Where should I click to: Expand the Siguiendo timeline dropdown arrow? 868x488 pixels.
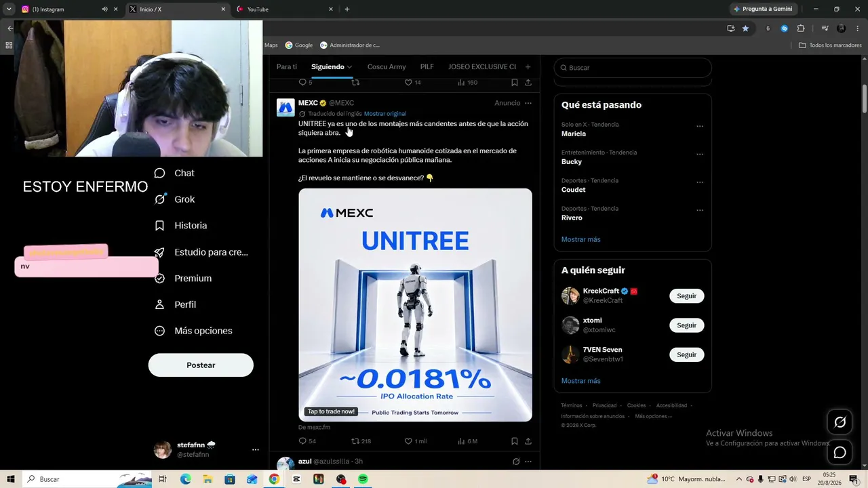[x=349, y=67]
